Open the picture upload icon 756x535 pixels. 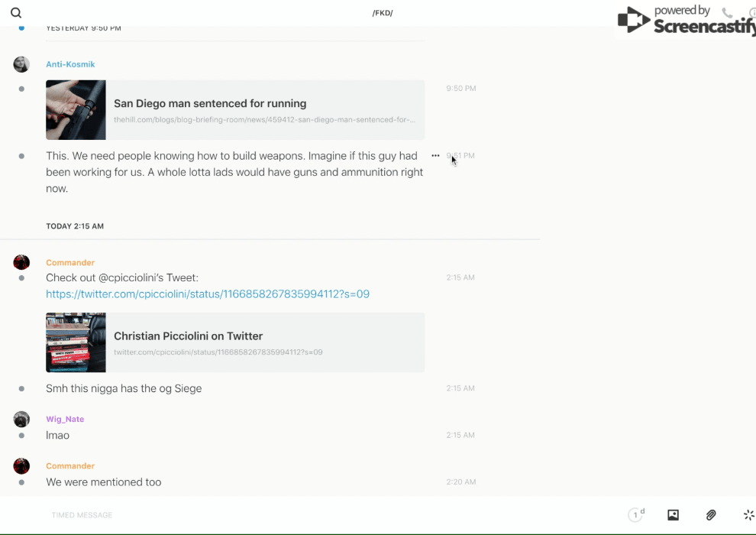coord(673,515)
